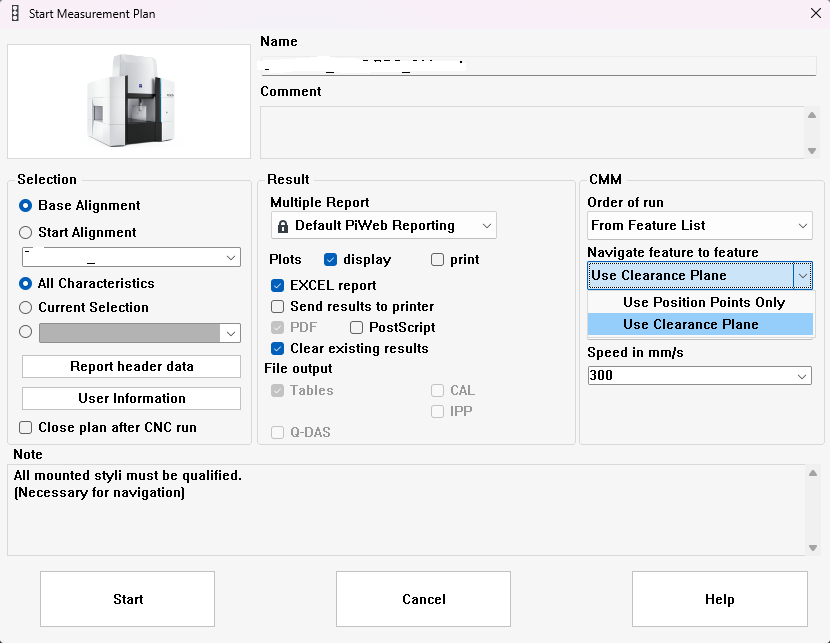Choose Use Position Points Only option
The image size is (830, 643).
[x=703, y=302]
